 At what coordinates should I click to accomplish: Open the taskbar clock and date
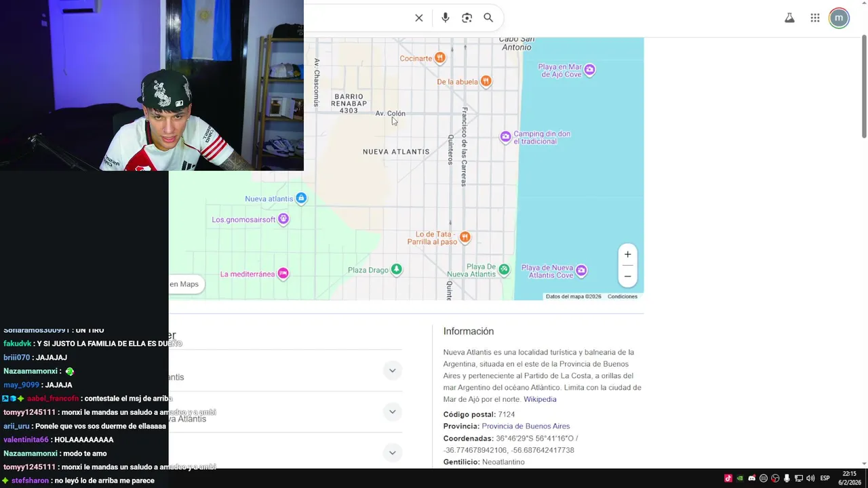point(850,478)
